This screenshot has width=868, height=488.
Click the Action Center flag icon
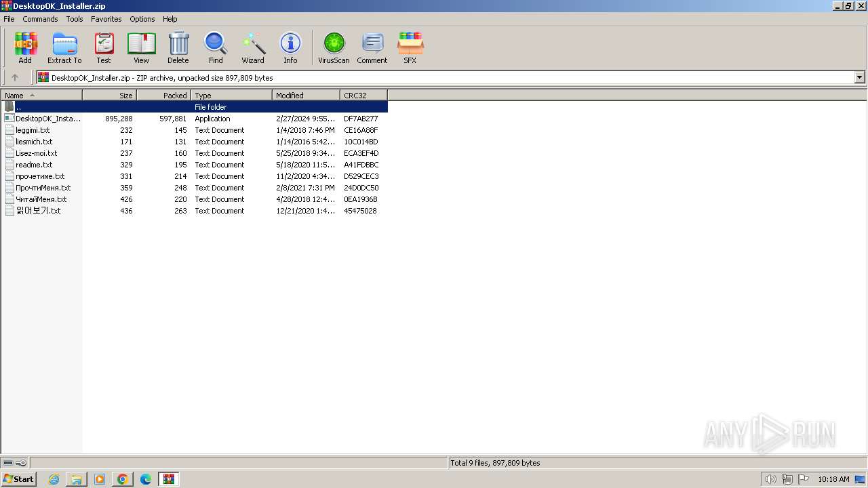point(804,479)
